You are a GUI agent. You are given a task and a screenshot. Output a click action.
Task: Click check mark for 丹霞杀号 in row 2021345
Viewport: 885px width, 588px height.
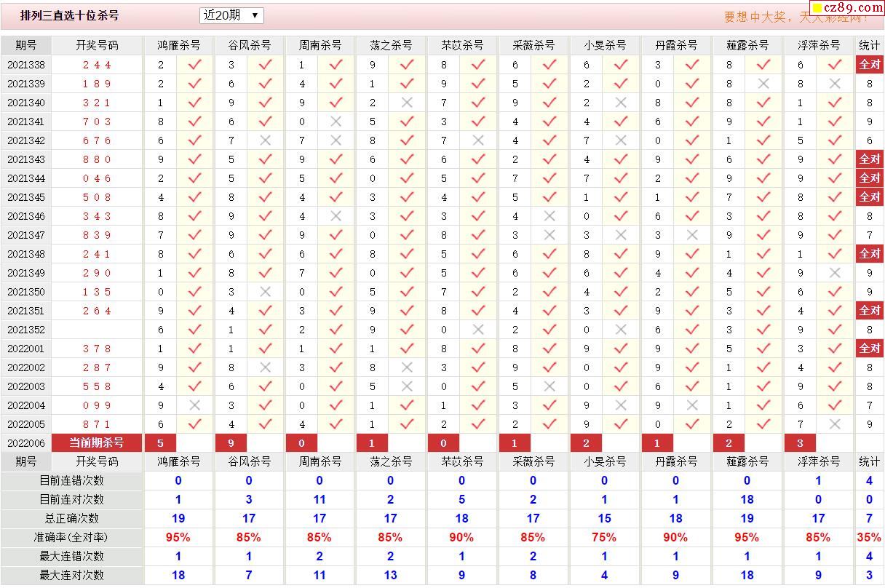(x=692, y=197)
